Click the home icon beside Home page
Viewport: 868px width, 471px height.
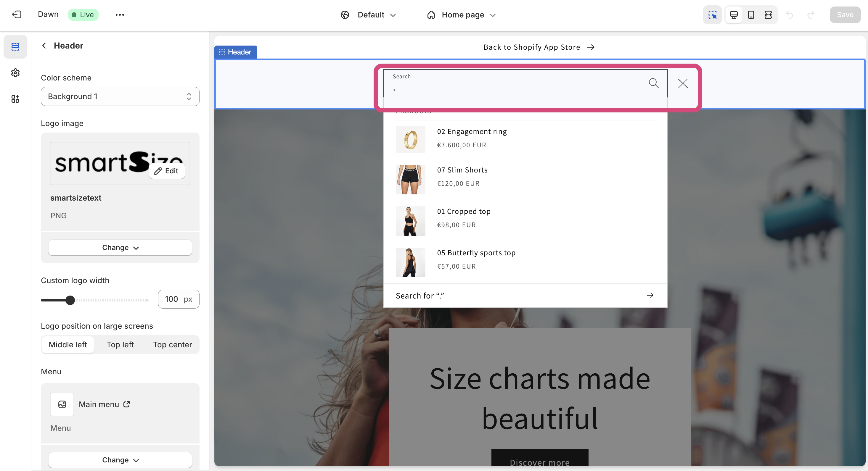pyautogui.click(x=431, y=15)
